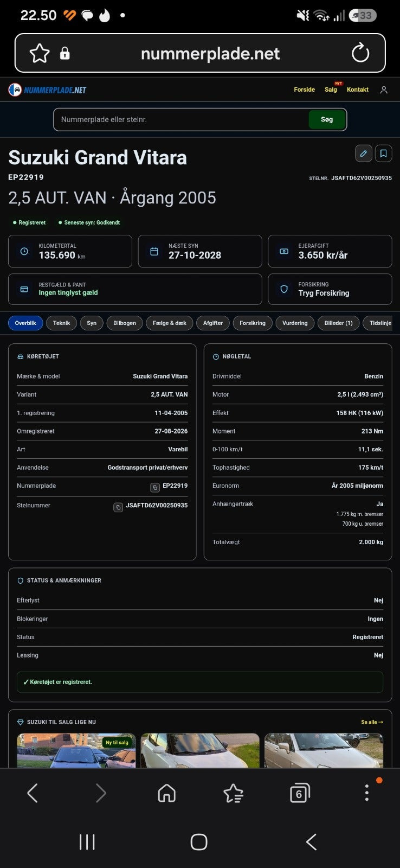Open Salg in top navigation
This screenshot has height=868, width=400.
click(331, 90)
